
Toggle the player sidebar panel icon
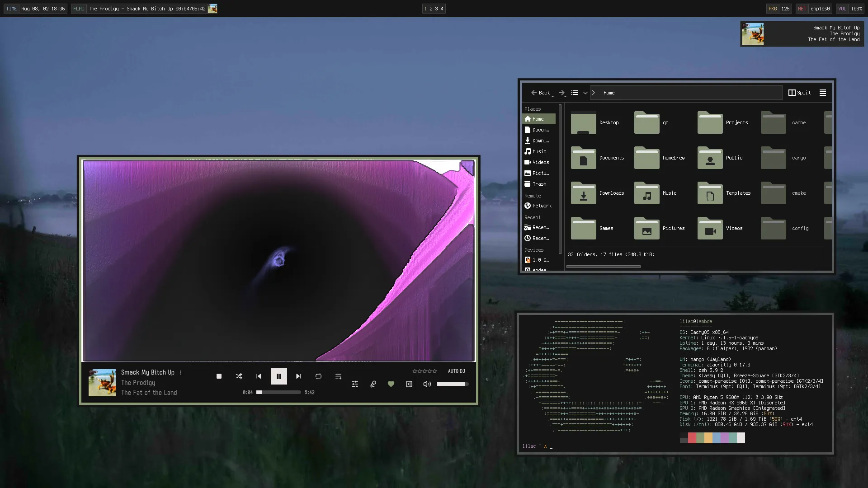pyautogui.click(x=409, y=384)
